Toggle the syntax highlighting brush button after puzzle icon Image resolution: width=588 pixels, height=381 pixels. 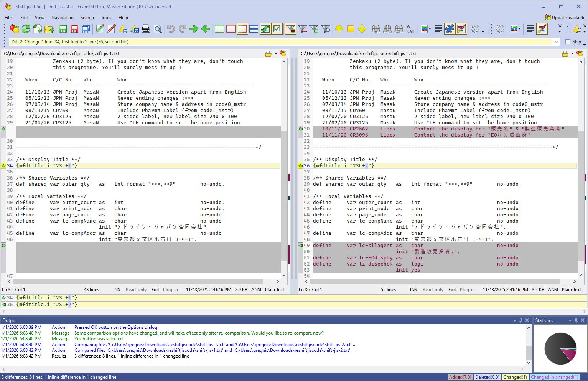(461, 29)
